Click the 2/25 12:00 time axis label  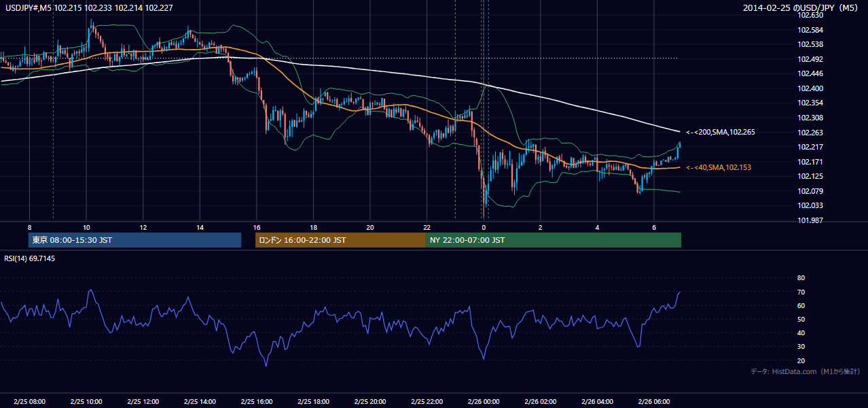point(143,402)
